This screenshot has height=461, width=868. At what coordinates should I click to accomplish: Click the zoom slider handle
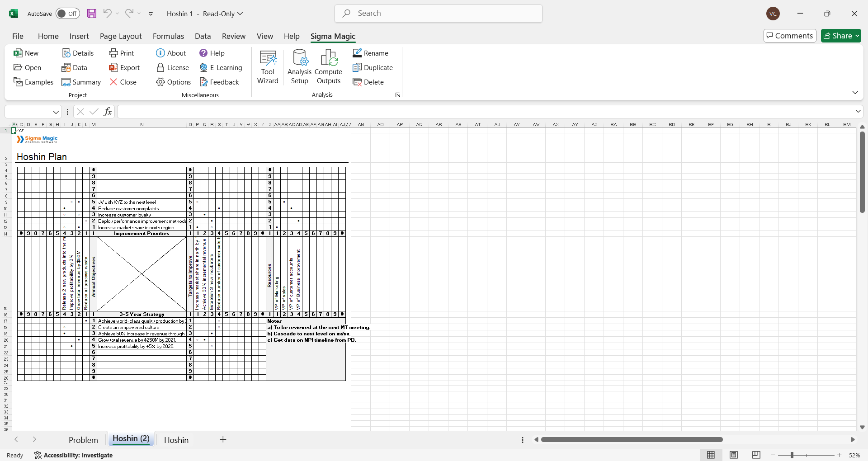[x=792, y=455]
